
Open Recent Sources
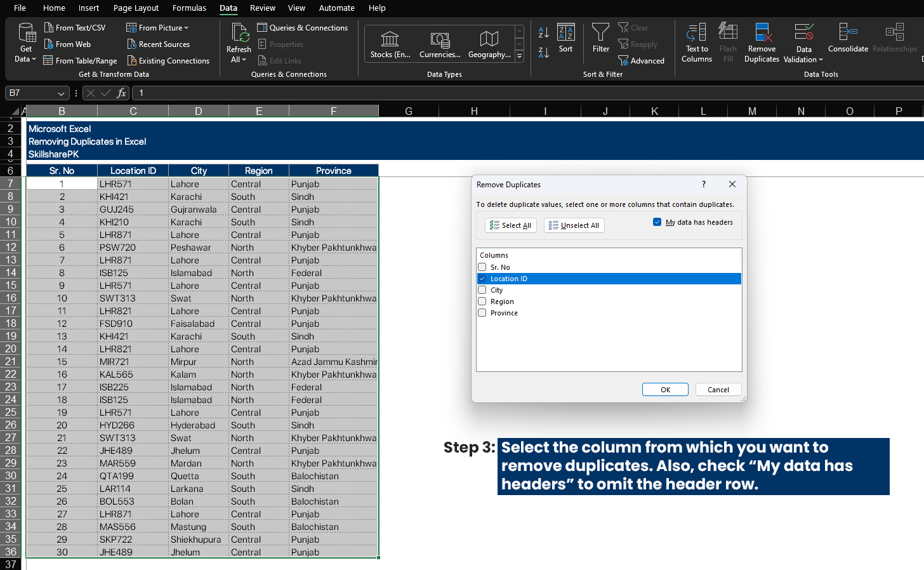click(x=159, y=44)
